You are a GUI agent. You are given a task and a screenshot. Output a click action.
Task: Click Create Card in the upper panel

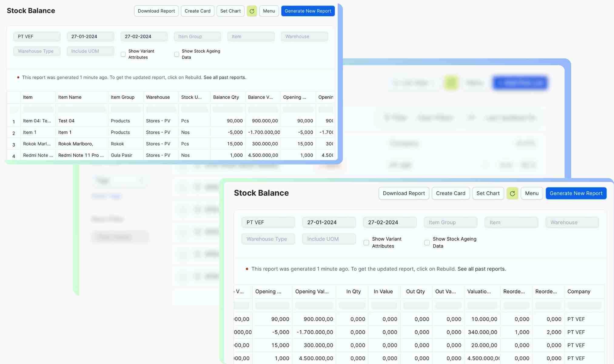[x=197, y=11]
